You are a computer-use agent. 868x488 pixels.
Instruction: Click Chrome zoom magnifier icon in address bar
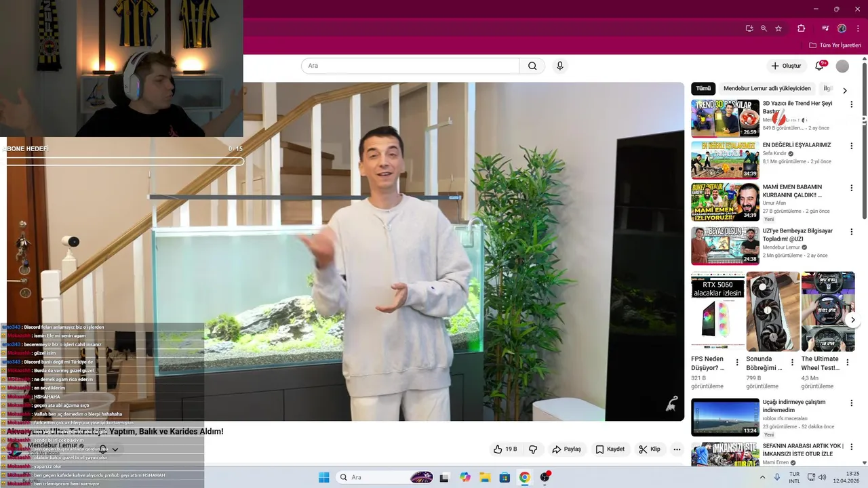tap(764, 28)
